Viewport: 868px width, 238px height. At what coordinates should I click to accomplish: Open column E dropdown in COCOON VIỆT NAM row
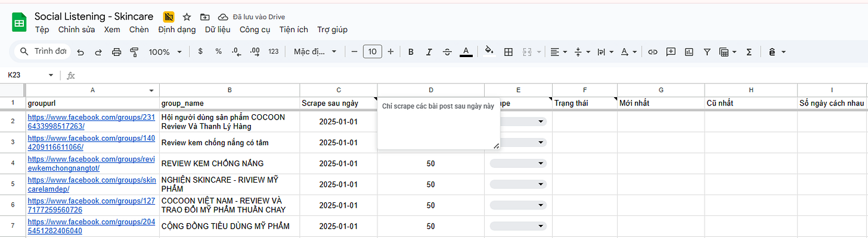click(518, 205)
